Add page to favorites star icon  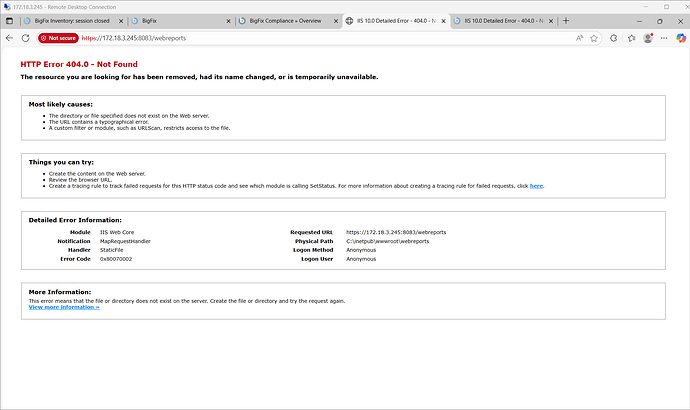[x=596, y=38]
